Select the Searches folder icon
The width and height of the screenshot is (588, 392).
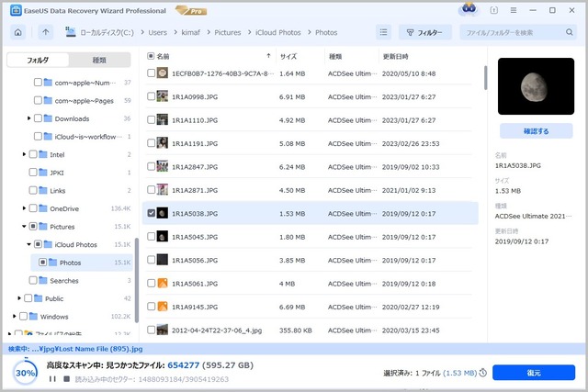coord(43,280)
